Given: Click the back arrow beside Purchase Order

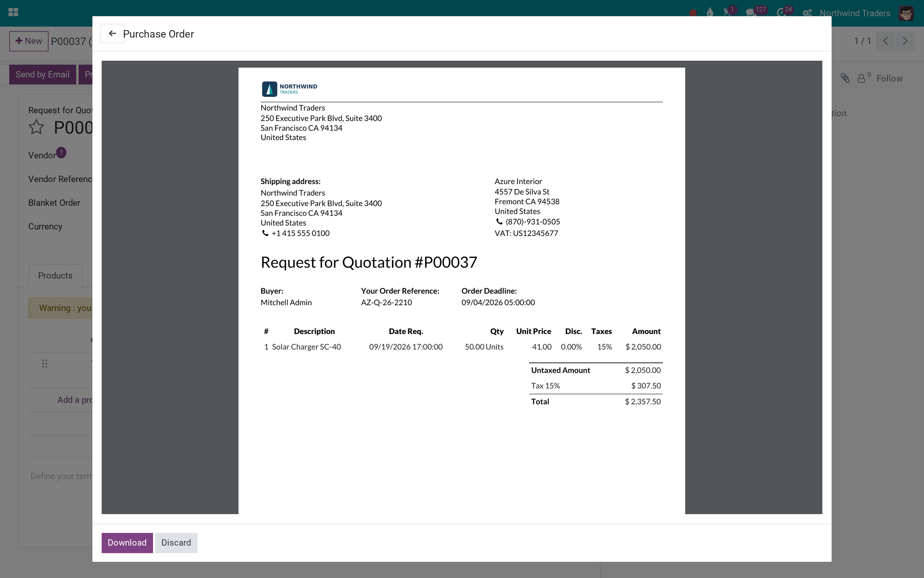Looking at the screenshot, I should tap(112, 34).
